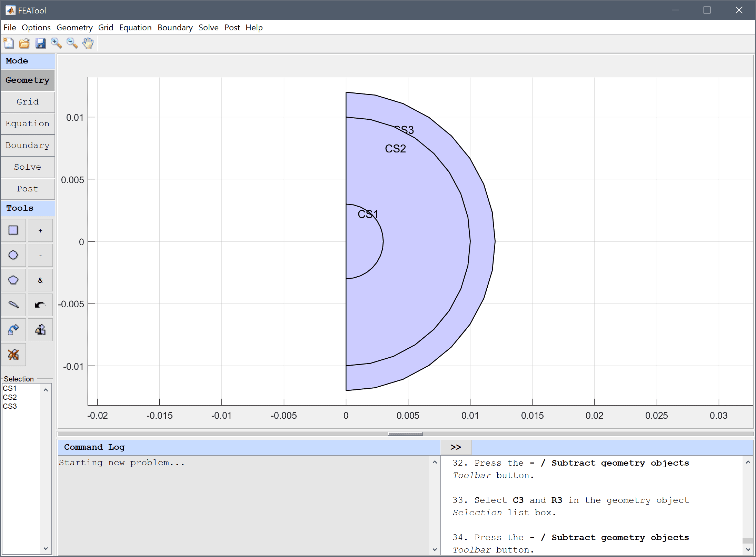Open the Geometry menu
The image size is (756, 557).
pyautogui.click(x=74, y=28)
